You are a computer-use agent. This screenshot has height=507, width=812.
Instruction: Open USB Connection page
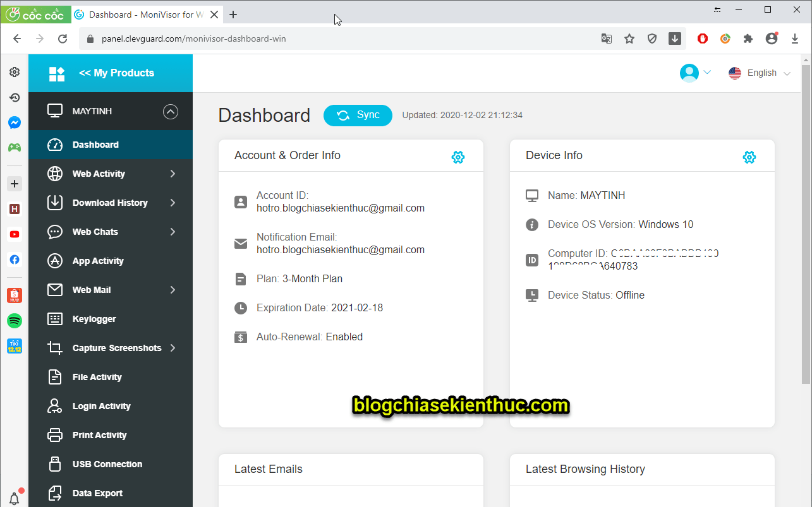(x=111, y=464)
